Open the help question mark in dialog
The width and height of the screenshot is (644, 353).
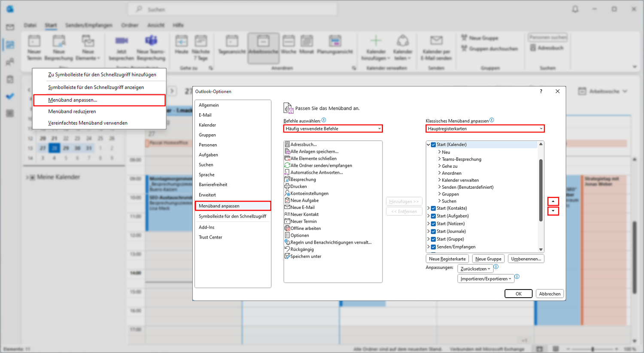click(541, 91)
